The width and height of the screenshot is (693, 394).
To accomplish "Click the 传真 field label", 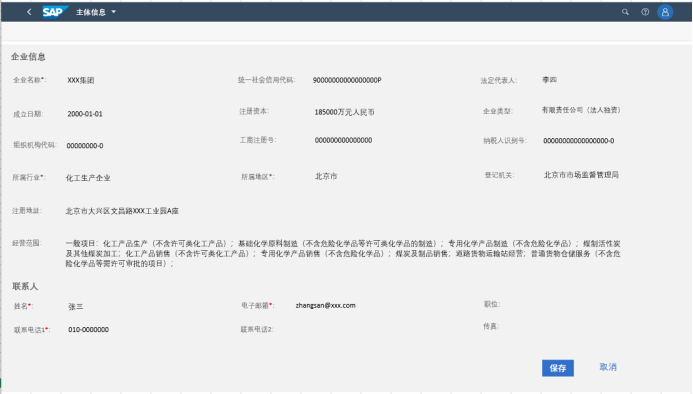I will 491,326.
